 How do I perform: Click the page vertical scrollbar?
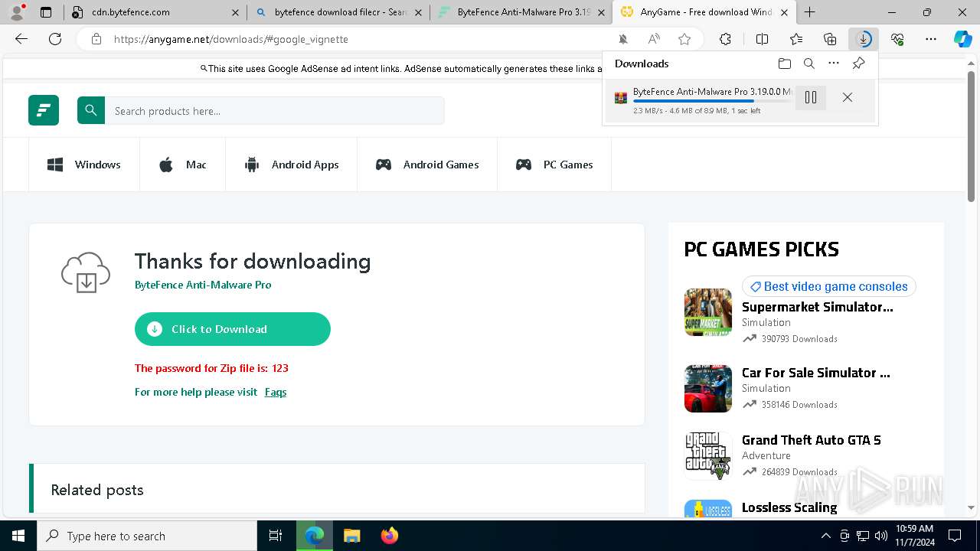[972, 136]
